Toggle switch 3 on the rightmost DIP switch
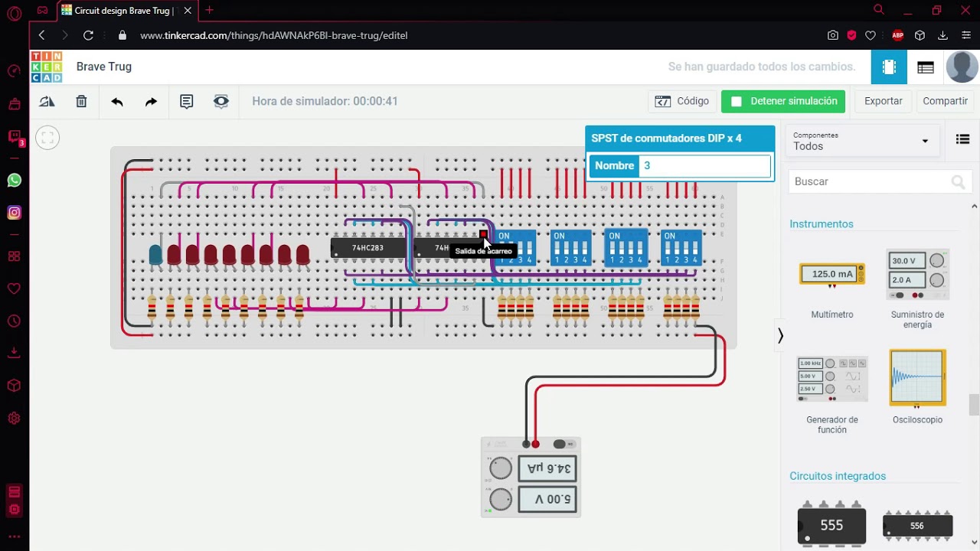The image size is (980, 551). (x=687, y=249)
